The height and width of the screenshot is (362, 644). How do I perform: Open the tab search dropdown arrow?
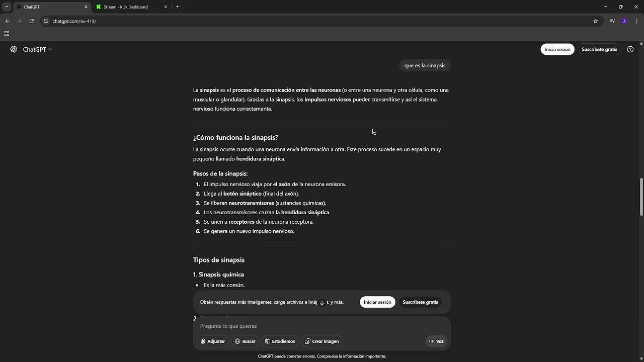coord(7,7)
